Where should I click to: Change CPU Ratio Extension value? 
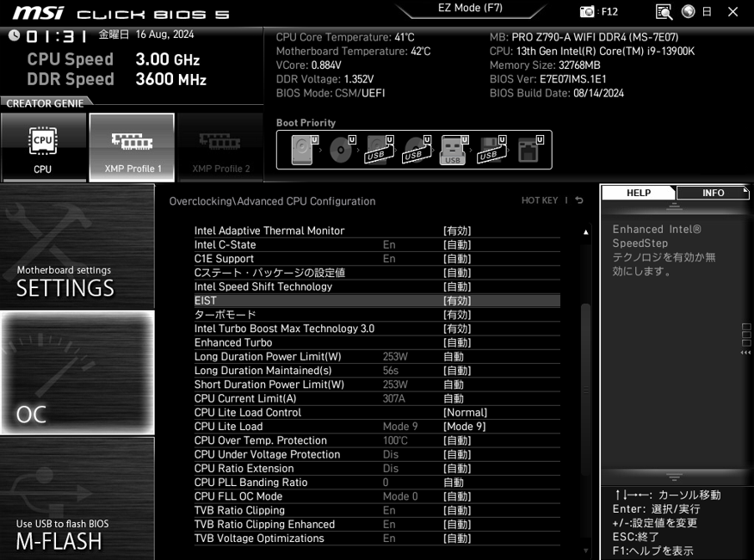coord(457,468)
